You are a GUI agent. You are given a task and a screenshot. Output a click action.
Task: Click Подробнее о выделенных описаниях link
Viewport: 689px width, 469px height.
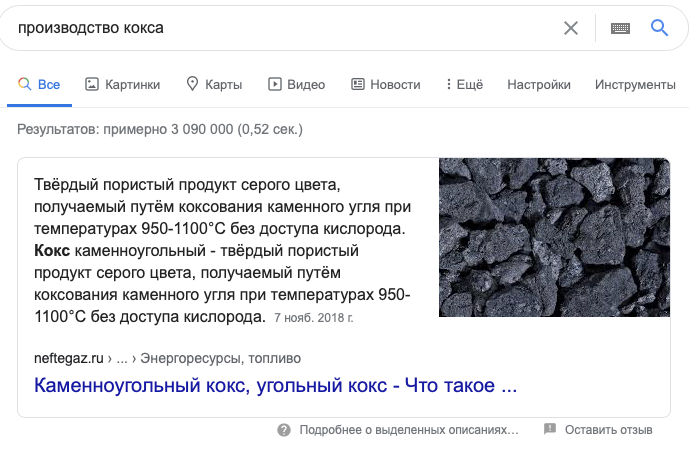click(x=409, y=430)
